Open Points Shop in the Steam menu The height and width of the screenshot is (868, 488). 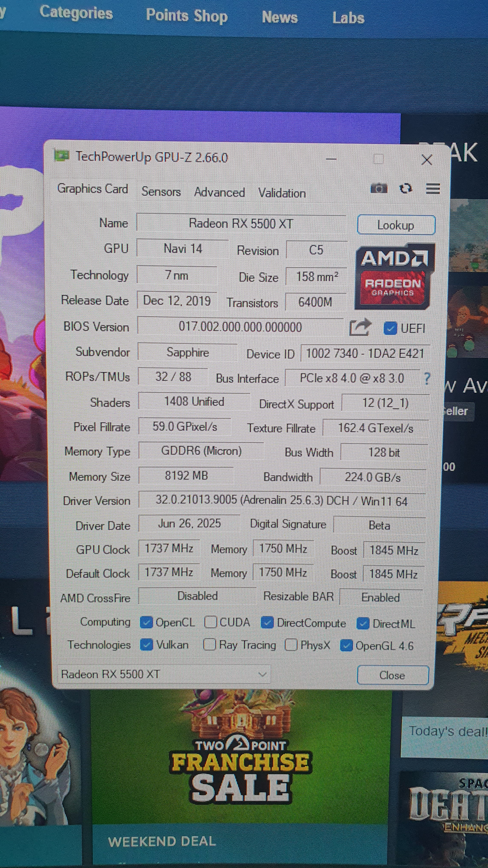(187, 15)
